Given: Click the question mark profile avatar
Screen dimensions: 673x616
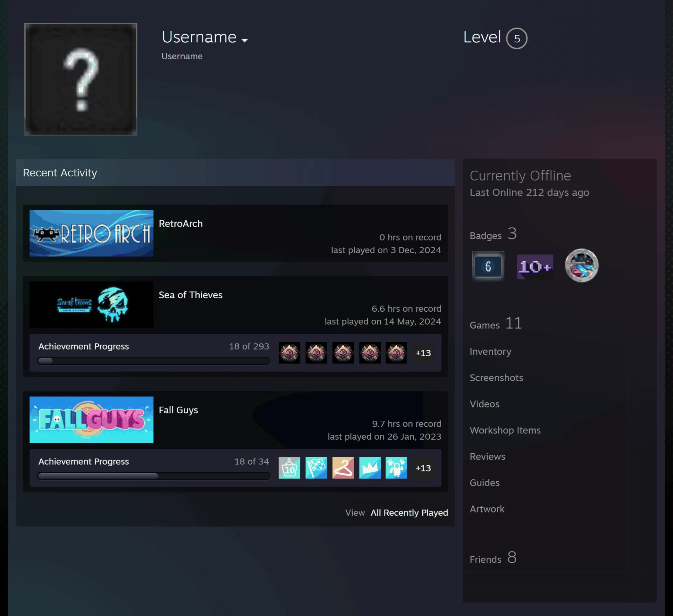Looking at the screenshot, I should click(81, 79).
